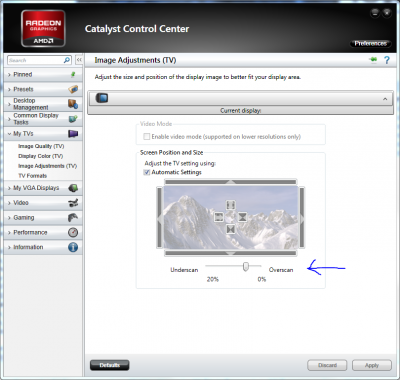Click the stretch horizontal icon on preview
400x380 pixels.
click(219, 217)
